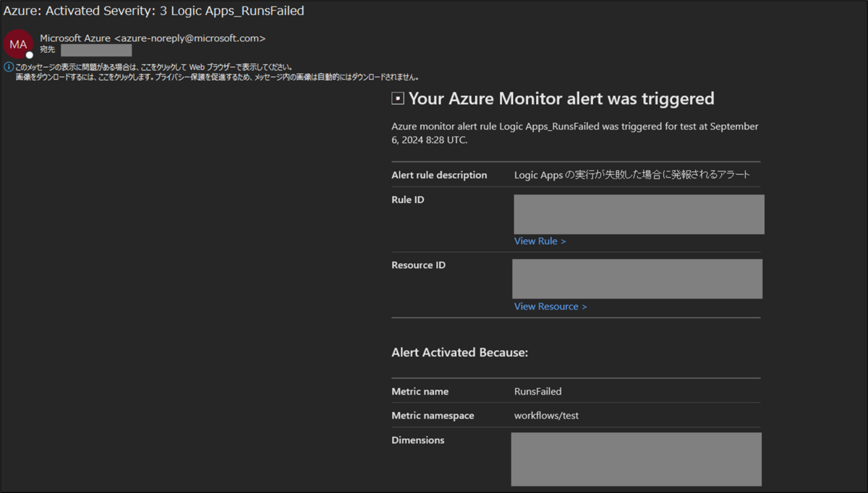Viewport: 868px width, 493px height.
Task: Click the blue info icon in message bar
Action: pos(9,67)
